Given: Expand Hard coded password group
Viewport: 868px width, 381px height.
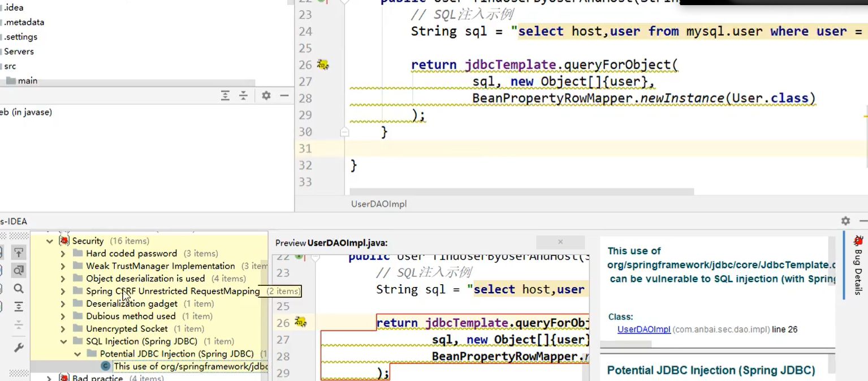Looking at the screenshot, I should [x=63, y=254].
